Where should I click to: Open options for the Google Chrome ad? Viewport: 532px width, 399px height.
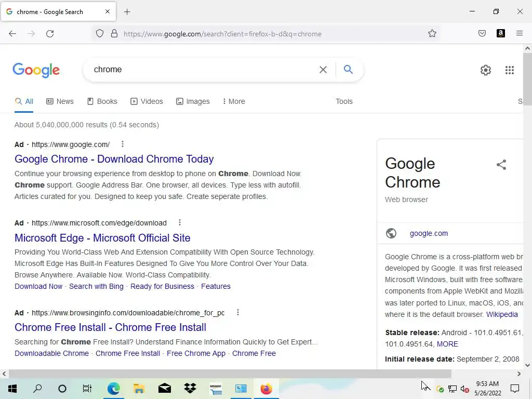coord(123,144)
